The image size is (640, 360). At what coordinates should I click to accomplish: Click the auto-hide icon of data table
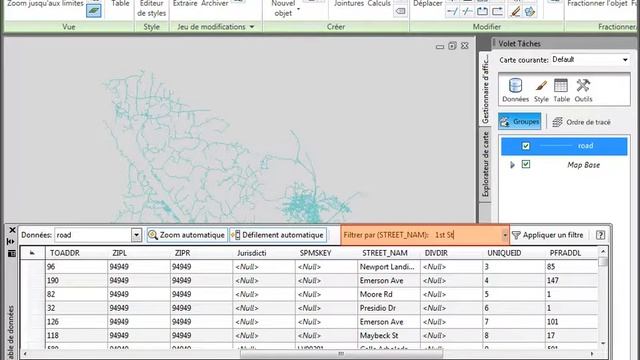pos(11,242)
